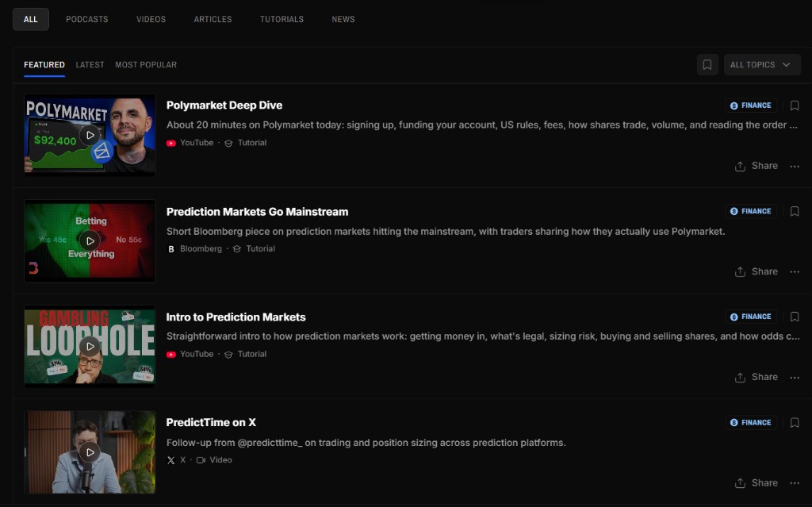The height and width of the screenshot is (507, 812).
Task: Play the PredictTime on X video
Action: pos(90,452)
